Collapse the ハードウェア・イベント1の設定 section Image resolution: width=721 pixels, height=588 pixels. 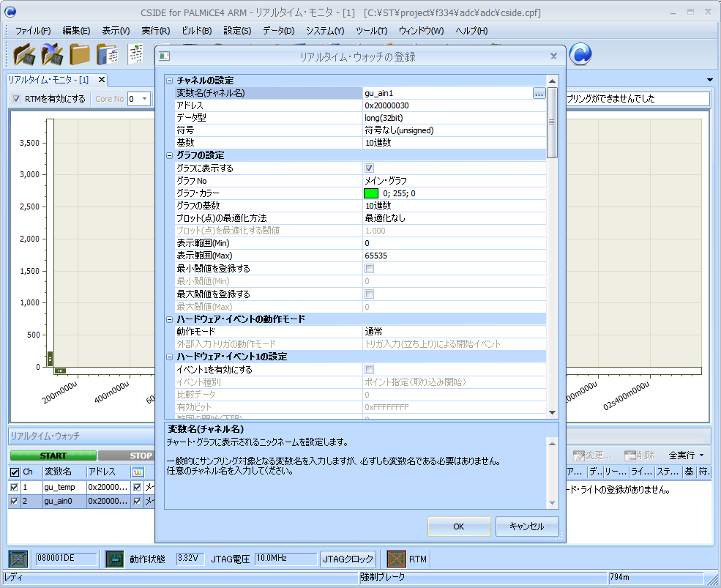tap(169, 357)
